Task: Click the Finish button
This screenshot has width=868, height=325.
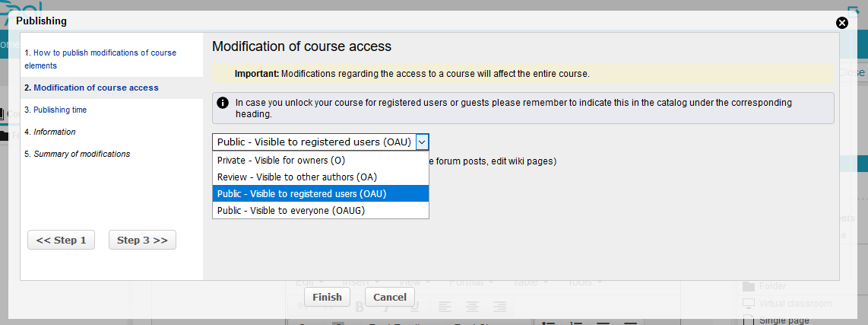Action: [x=327, y=297]
